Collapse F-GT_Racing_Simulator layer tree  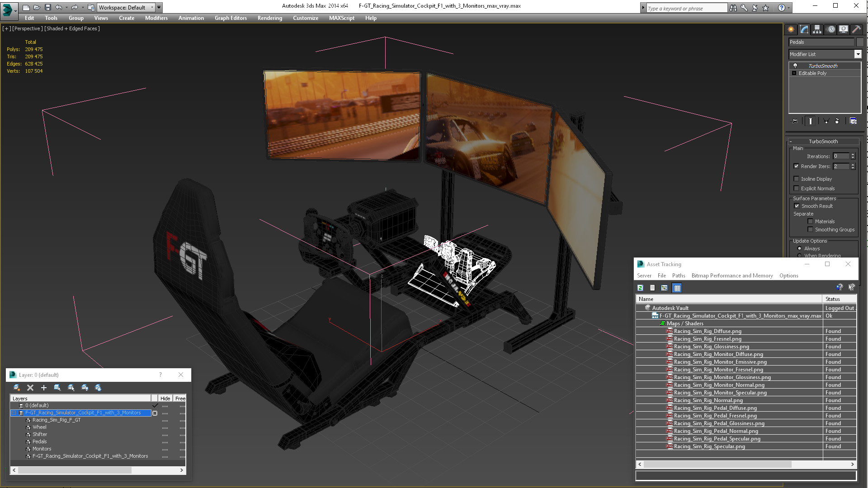(x=14, y=413)
